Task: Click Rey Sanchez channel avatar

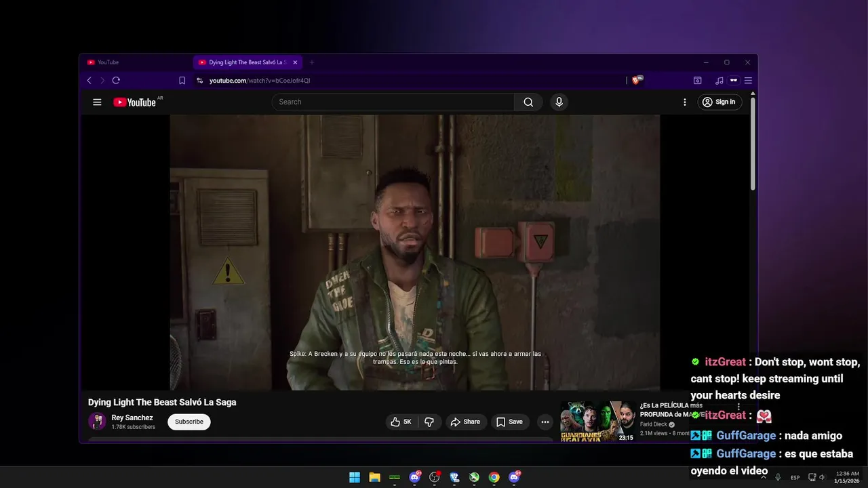Action: point(97,421)
